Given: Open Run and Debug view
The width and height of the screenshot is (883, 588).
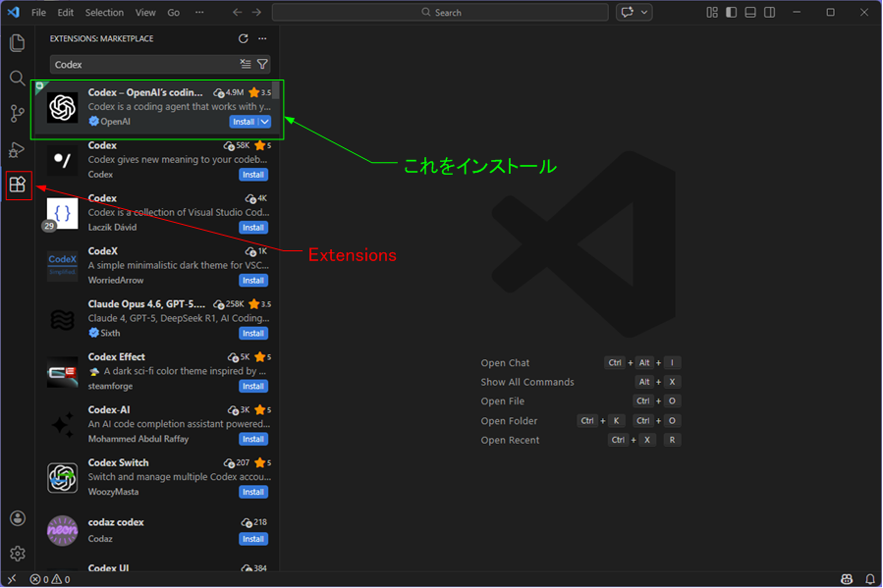Looking at the screenshot, I should tap(17, 149).
